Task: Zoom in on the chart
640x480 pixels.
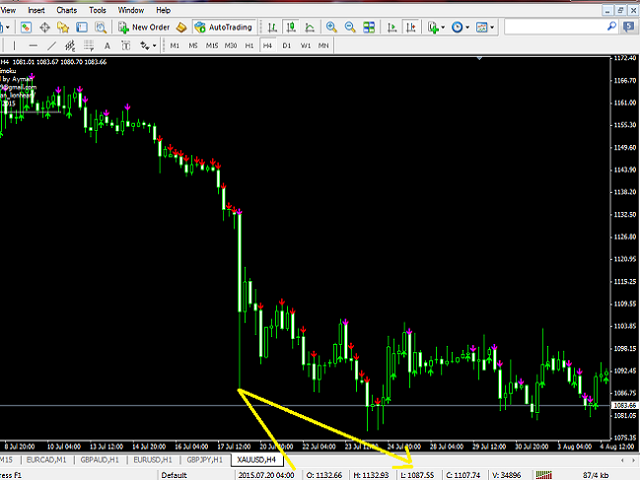Action: [x=331, y=27]
